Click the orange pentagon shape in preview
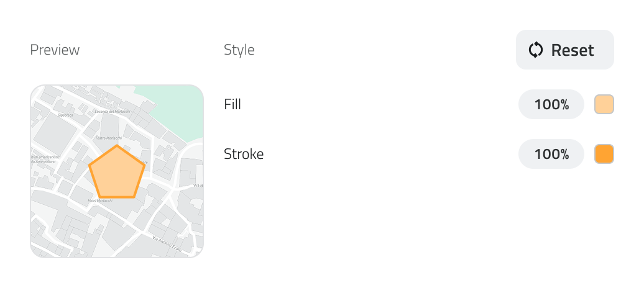The height and width of the screenshot is (288, 644). (117, 174)
